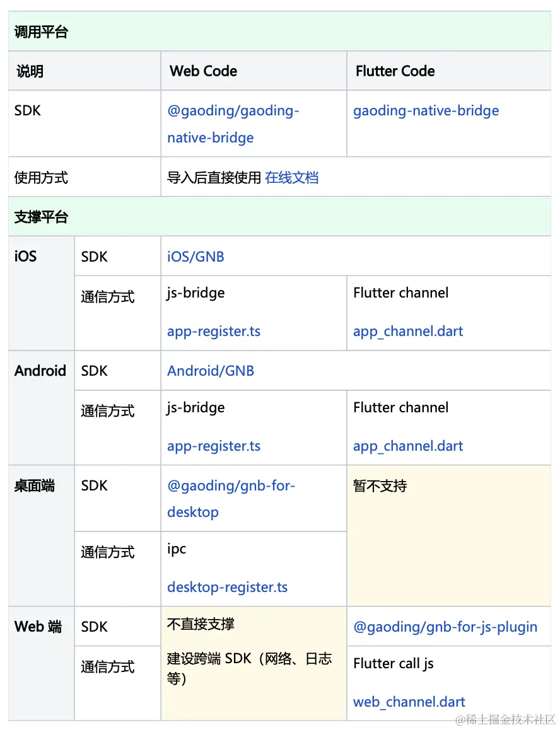The image size is (560, 730).
Task: Click the 通信方式 label in the Android row
Action: tap(108, 411)
